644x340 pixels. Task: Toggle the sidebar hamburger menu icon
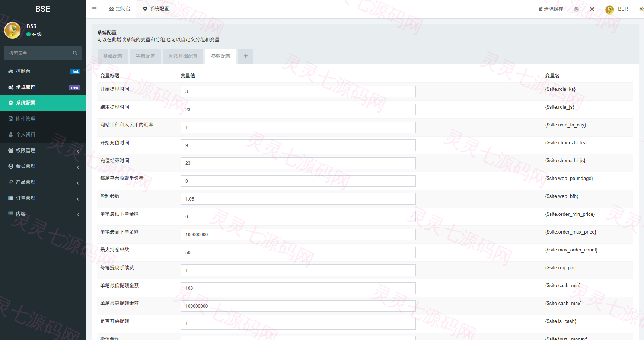coord(95,9)
